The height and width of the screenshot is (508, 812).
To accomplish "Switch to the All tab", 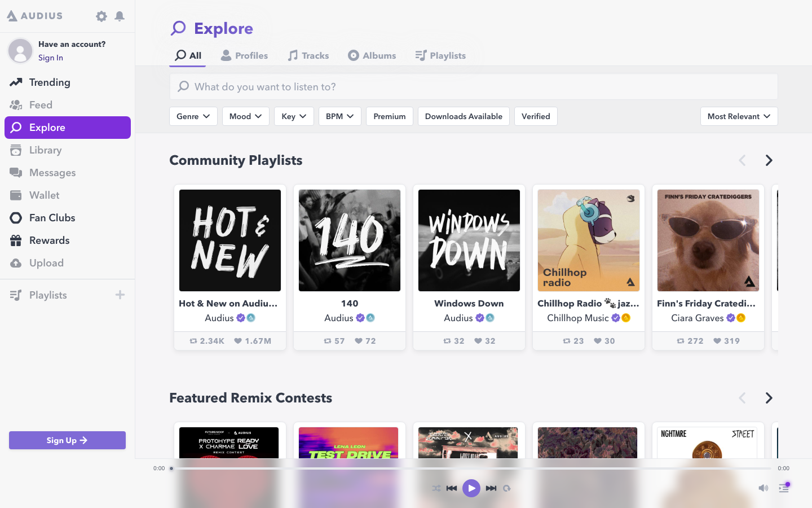I will 188,55.
